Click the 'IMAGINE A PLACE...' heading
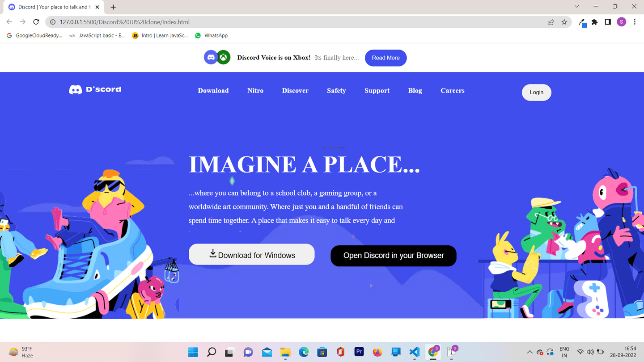The image size is (644, 362). [x=304, y=164]
